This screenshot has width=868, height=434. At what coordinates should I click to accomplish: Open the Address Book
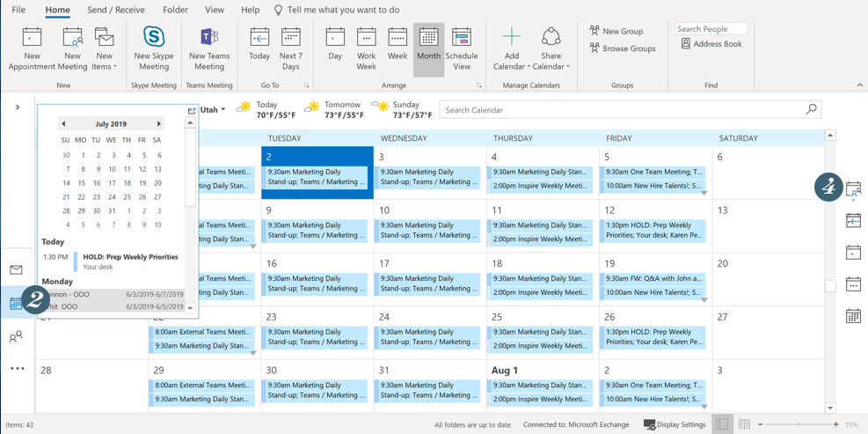click(x=711, y=44)
